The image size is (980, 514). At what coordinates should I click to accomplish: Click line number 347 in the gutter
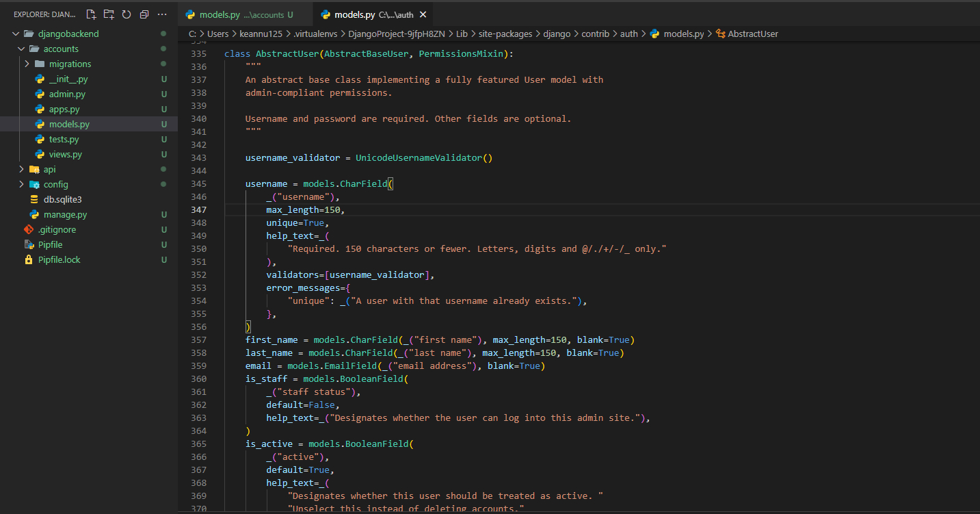(199, 210)
